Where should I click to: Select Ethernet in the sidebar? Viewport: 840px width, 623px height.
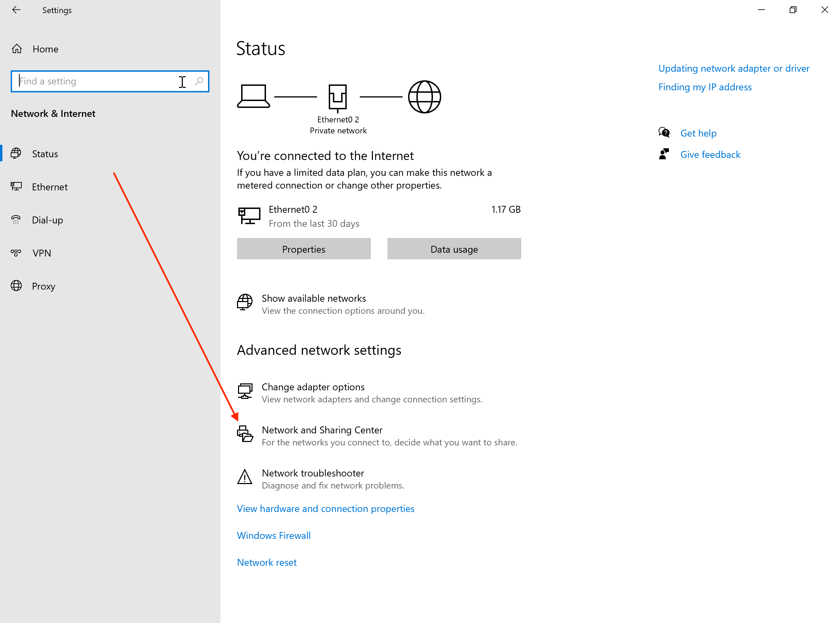(x=49, y=187)
